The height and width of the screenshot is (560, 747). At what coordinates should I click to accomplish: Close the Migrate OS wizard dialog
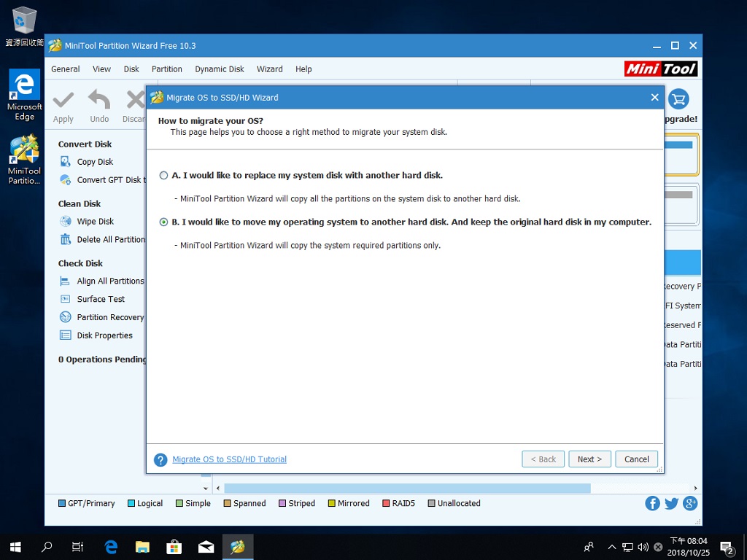click(654, 97)
